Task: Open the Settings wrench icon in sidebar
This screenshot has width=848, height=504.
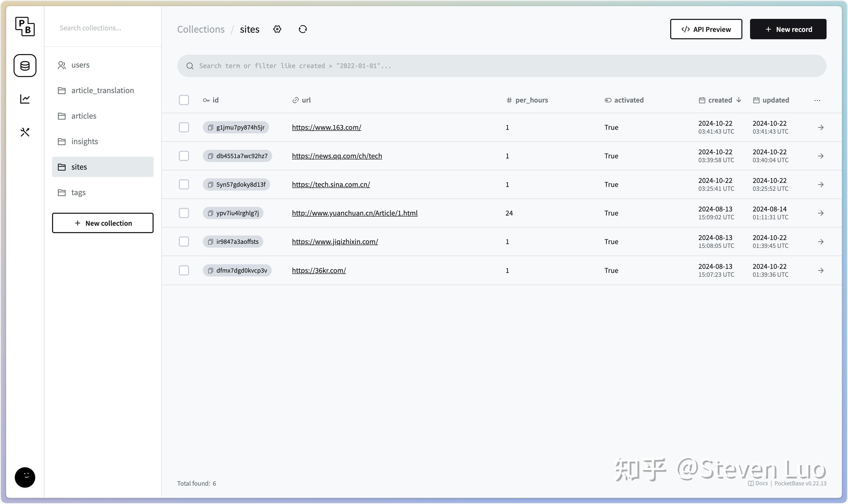Action: 25,132
